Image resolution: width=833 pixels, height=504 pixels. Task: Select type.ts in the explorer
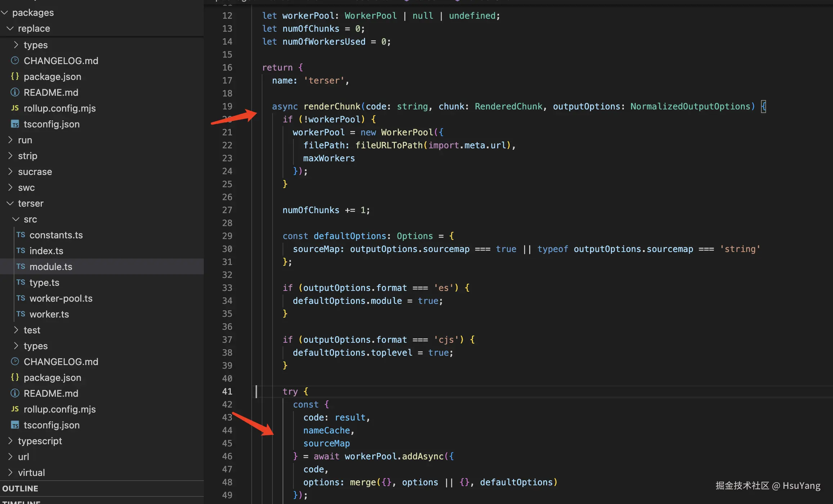[44, 283]
